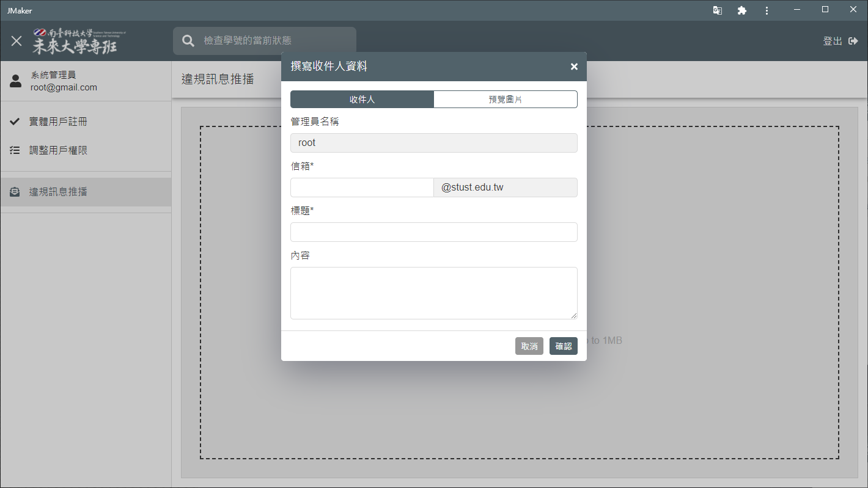Maximize the JMaker window

825,10
